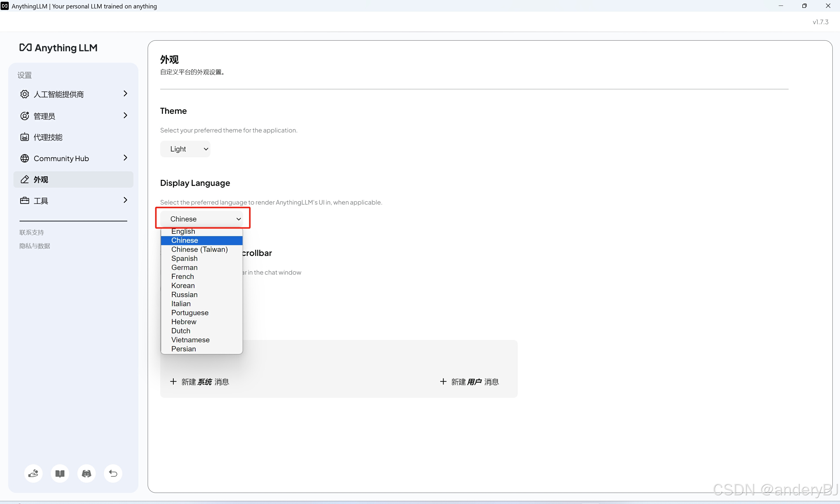
Task: Click the back arrow icon
Action: (x=113, y=473)
